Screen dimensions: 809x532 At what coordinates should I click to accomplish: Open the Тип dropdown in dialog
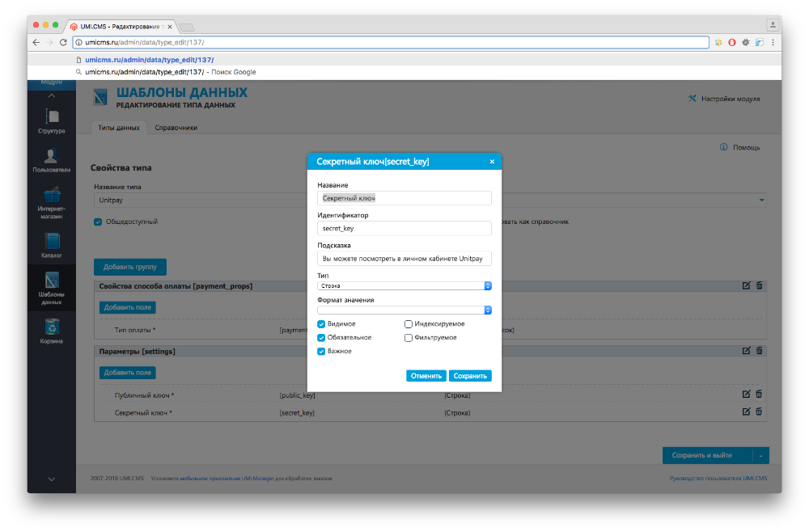pyautogui.click(x=404, y=285)
